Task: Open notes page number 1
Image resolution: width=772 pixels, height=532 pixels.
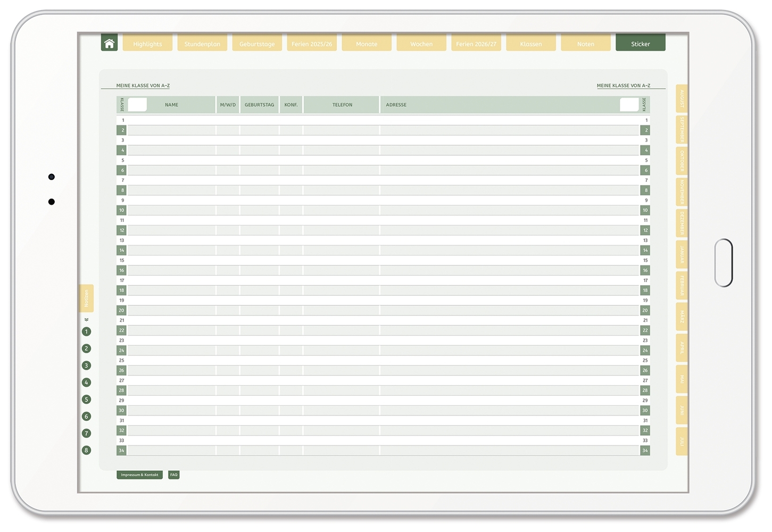Action: [86, 331]
